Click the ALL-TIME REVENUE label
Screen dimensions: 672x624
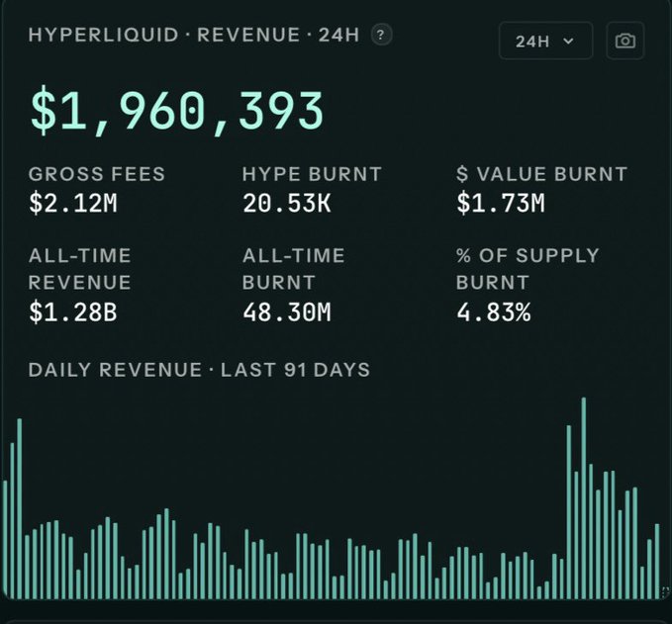point(80,269)
